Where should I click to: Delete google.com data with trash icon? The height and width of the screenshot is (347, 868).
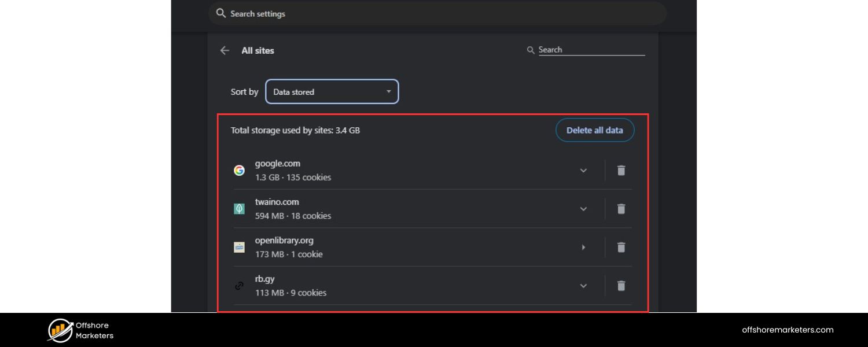[621, 170]
